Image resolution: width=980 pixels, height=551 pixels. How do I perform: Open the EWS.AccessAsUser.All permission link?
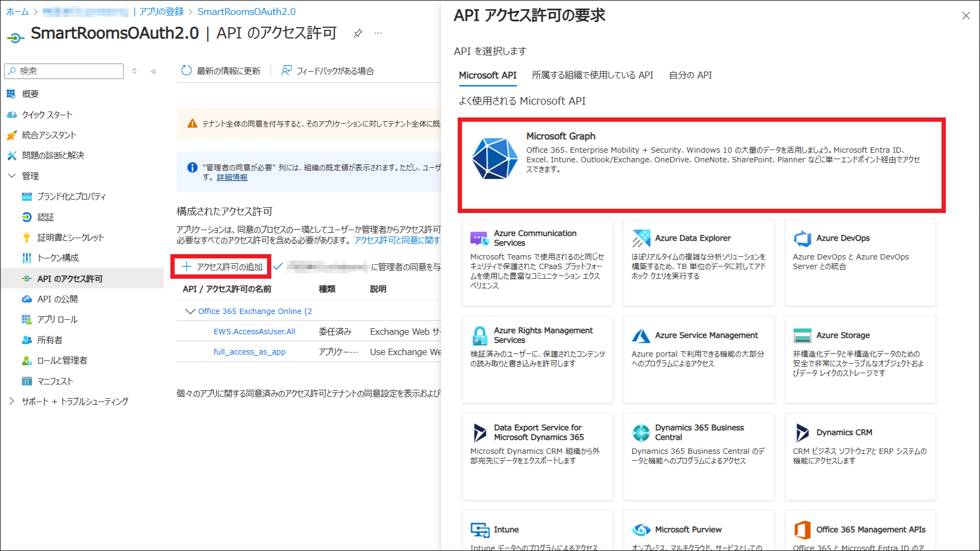tap(254, 332)
